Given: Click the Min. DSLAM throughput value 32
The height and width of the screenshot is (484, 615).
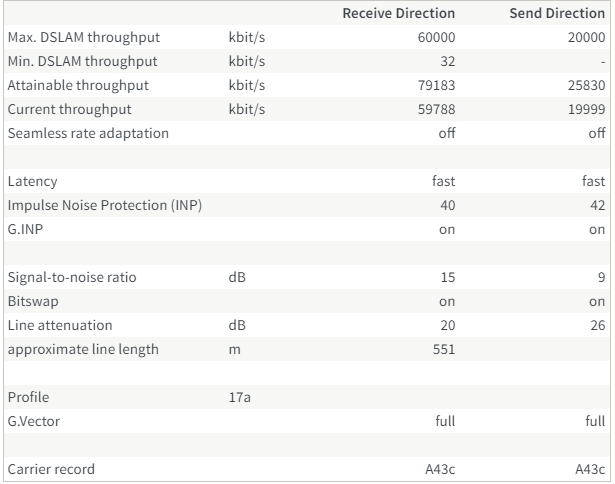Looking at the screenshot, I should pos(448,62).
